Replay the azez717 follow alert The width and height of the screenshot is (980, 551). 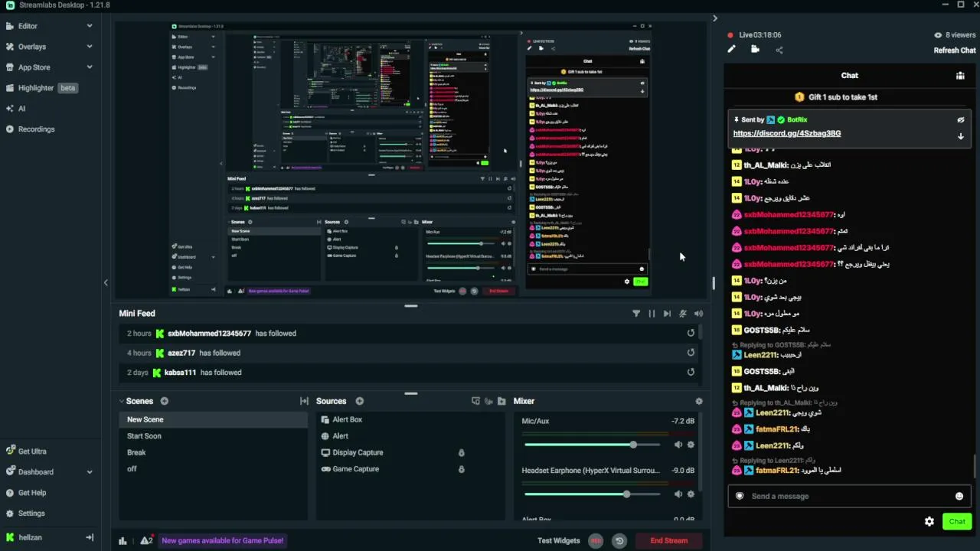pyautogui.click(x=691, y=353)
